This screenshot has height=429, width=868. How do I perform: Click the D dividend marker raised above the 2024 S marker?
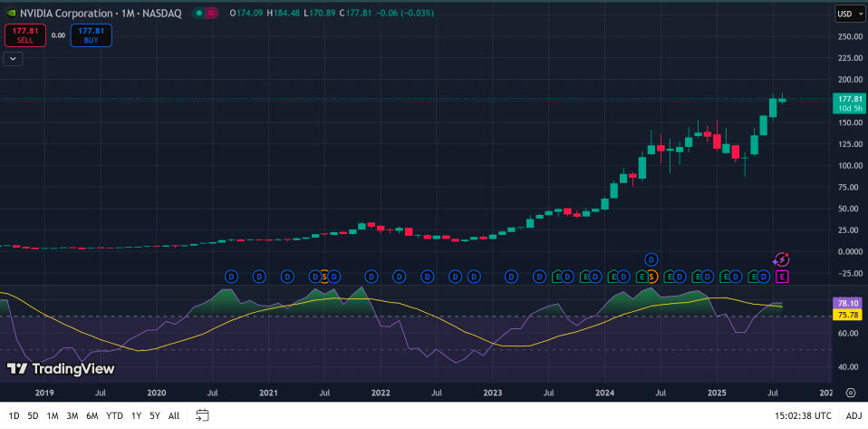652,258
